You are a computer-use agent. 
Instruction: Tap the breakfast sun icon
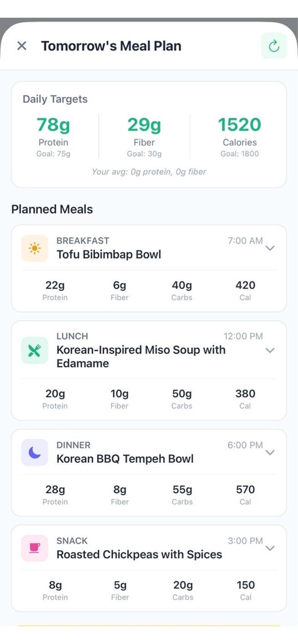click(x=35, y=248)
